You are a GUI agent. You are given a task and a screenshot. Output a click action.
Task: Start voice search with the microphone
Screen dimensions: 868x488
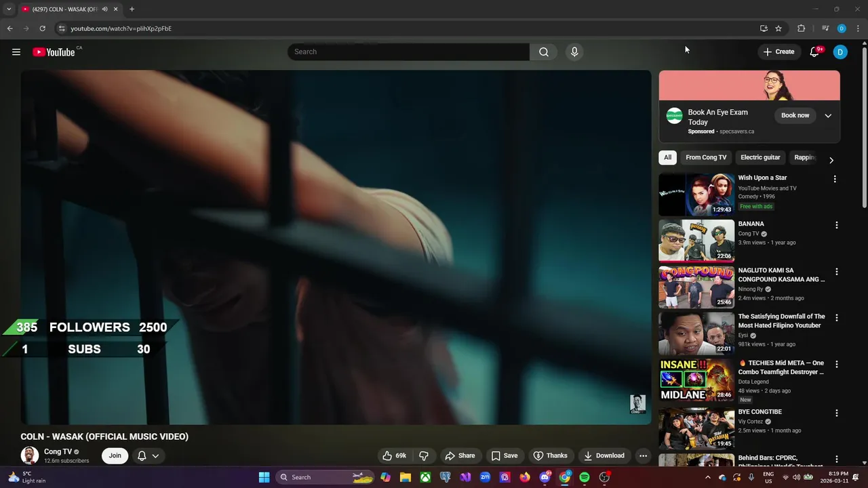[x=574, y=52]
